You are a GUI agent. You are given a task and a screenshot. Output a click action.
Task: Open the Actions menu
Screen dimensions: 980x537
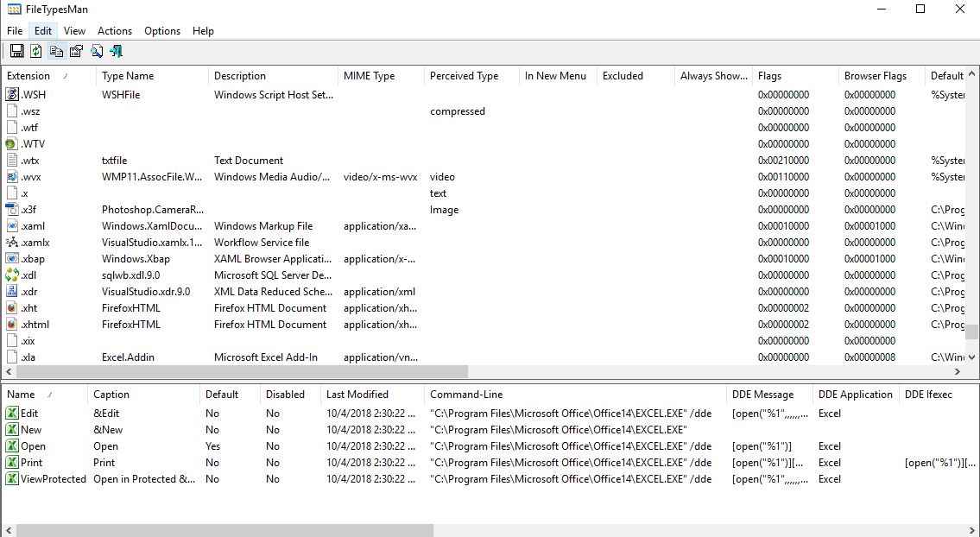tap(114, 30)
